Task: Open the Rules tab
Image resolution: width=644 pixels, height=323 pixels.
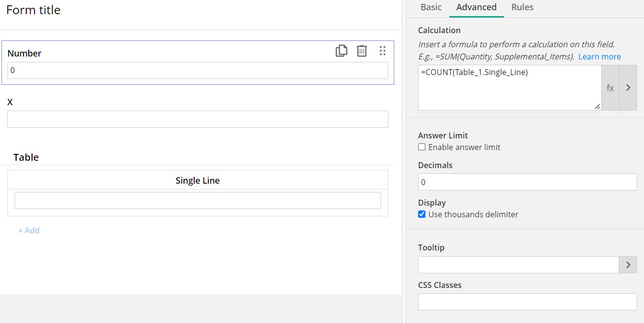Action: (522, 7)
